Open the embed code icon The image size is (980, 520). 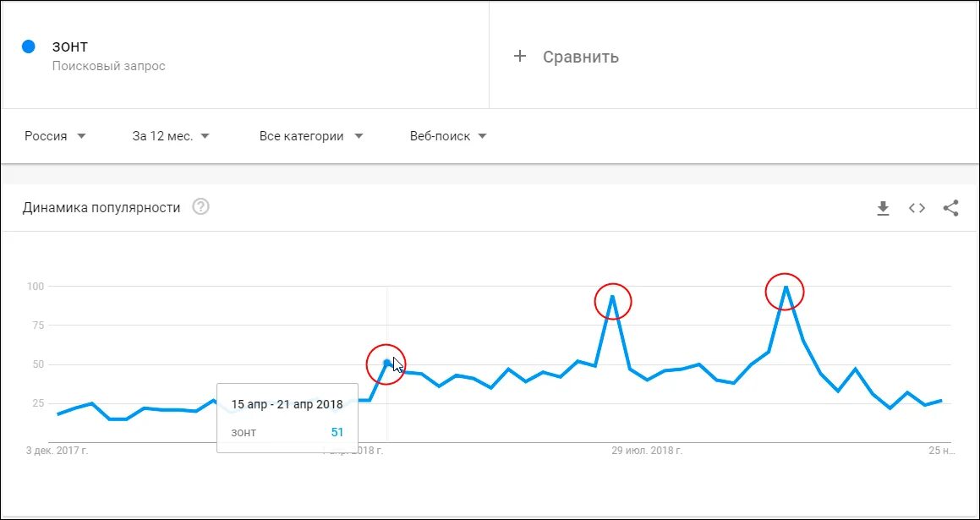click(x=917, y=208)
